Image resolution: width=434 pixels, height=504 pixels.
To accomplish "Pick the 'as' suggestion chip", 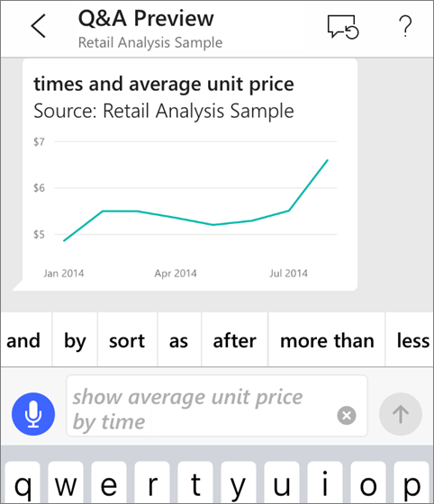I will click(179, 340).
